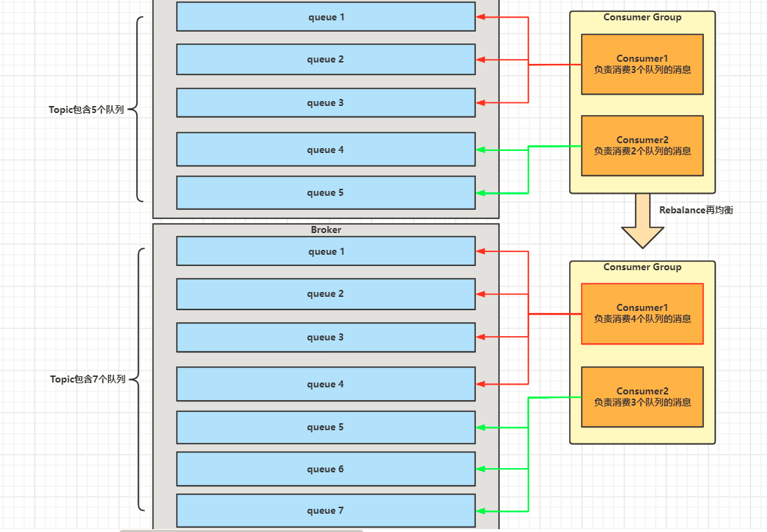Select queue 2 in the 7-queue topic
The width and height of the screenshot is (767, 532).
pyautogui.click(x=326, y=294)
